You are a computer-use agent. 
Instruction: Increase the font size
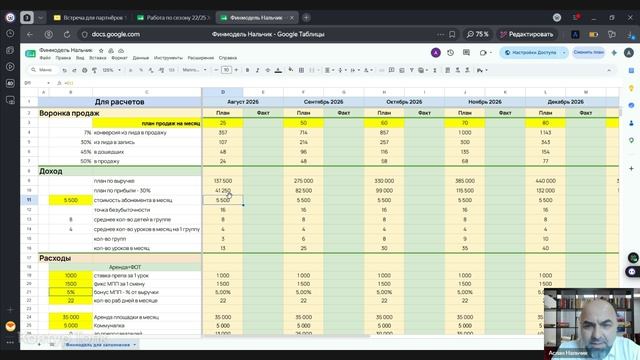click(236, 70)
